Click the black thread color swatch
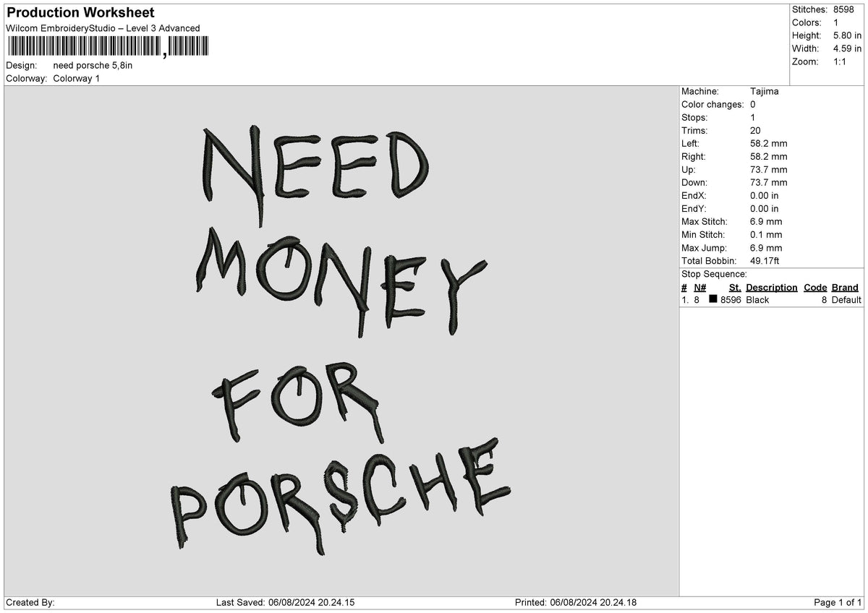 pyautogui.click(x=713, y=299)
